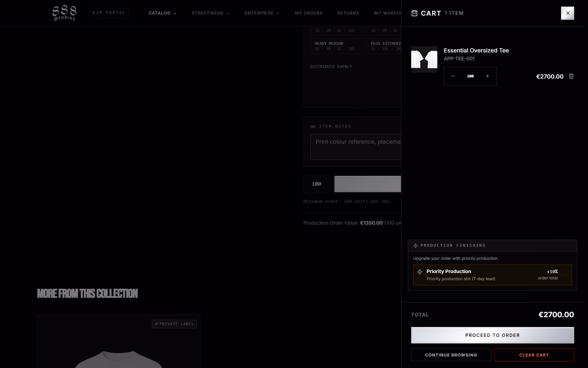
Task: Enable the Priority Production checkbox
Action: click(565, 272)
